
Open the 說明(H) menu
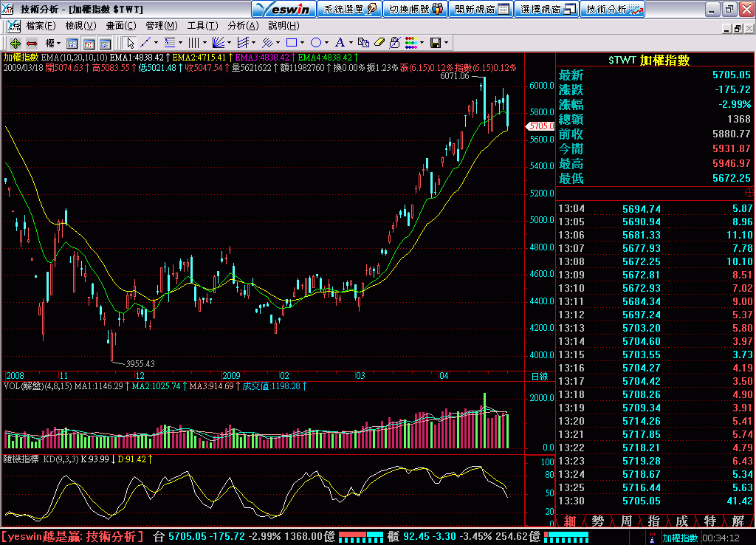pyautogui.click(x=283, y=26)
